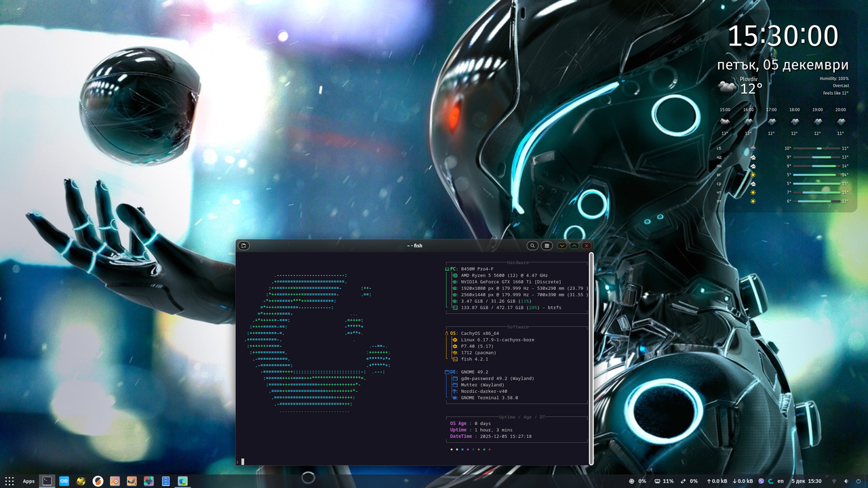Click the overcast cloud icon beside Plovdiv
Image resolution: width=868 pixels, height=488 pixels.
pos(728,87)
